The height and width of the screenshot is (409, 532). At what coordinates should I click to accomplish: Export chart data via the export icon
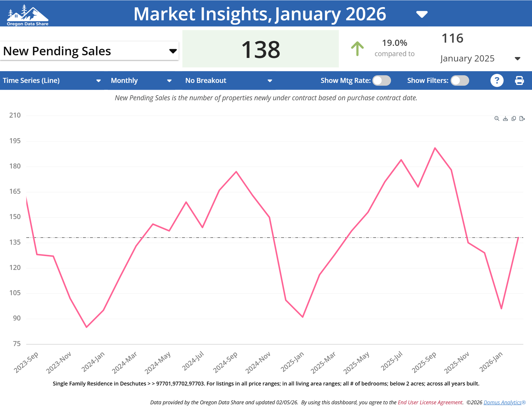pos(523,118)
